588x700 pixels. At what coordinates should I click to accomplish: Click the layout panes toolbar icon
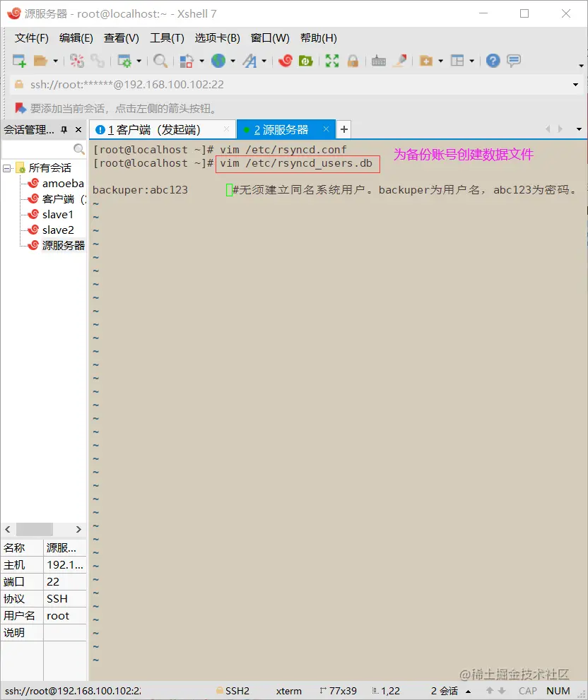tap(457, 61)
